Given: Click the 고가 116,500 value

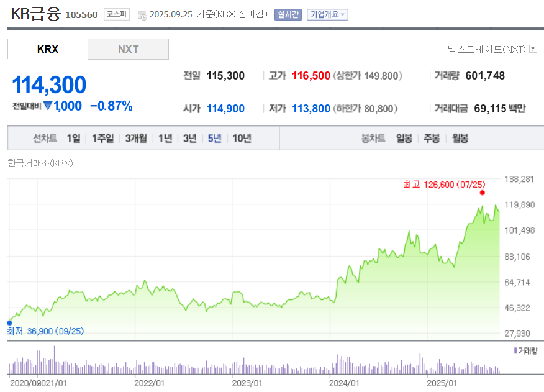Looking at the screenshot, I should click(311, 76).
